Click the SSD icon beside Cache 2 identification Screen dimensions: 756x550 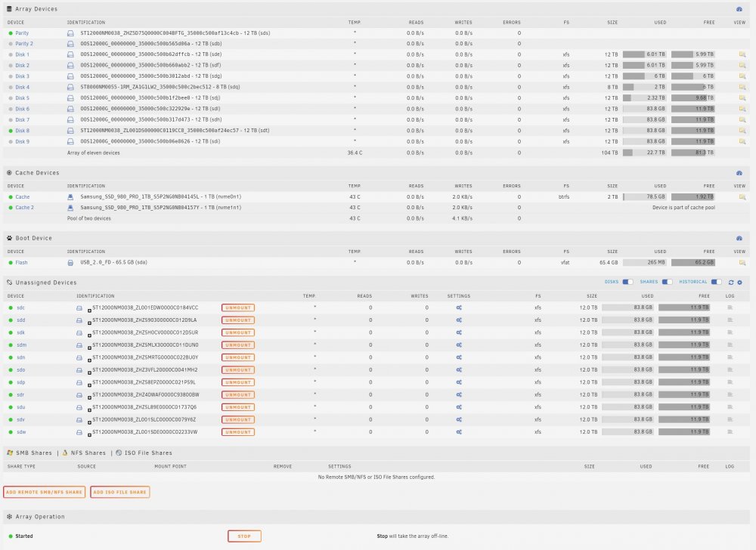coord(70,208)
